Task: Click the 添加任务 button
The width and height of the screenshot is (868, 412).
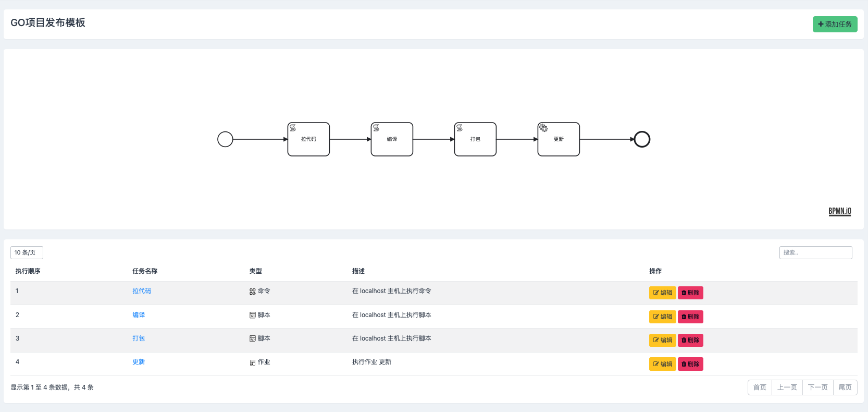Action: coord(835,25)
